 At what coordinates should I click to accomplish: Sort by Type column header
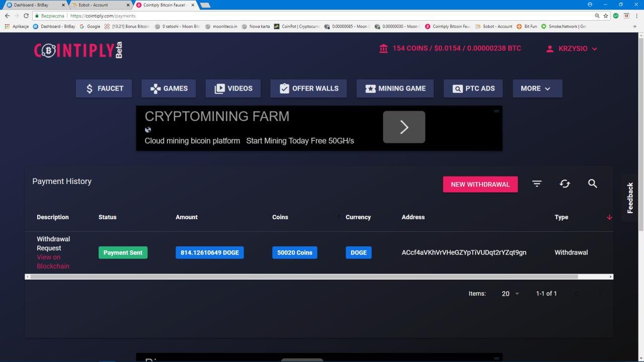pos(561,217)
